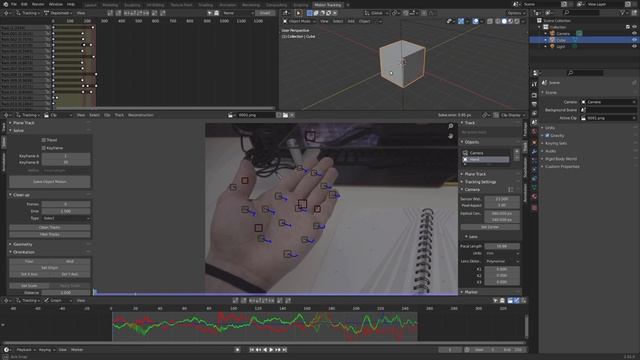Toggle viewport gizmo display icon
640x360 pixels.
coord(461,21)
